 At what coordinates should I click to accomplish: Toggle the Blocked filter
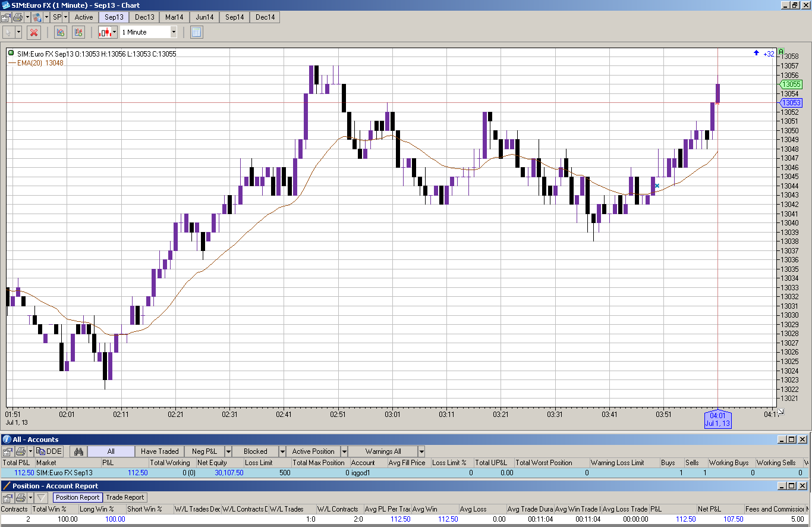click(x=256, y=451)
